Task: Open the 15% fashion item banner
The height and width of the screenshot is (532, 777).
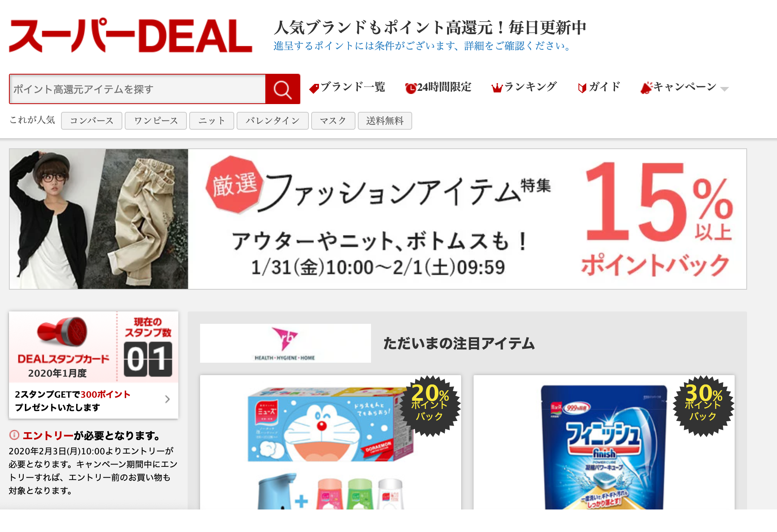Action: 378,219
